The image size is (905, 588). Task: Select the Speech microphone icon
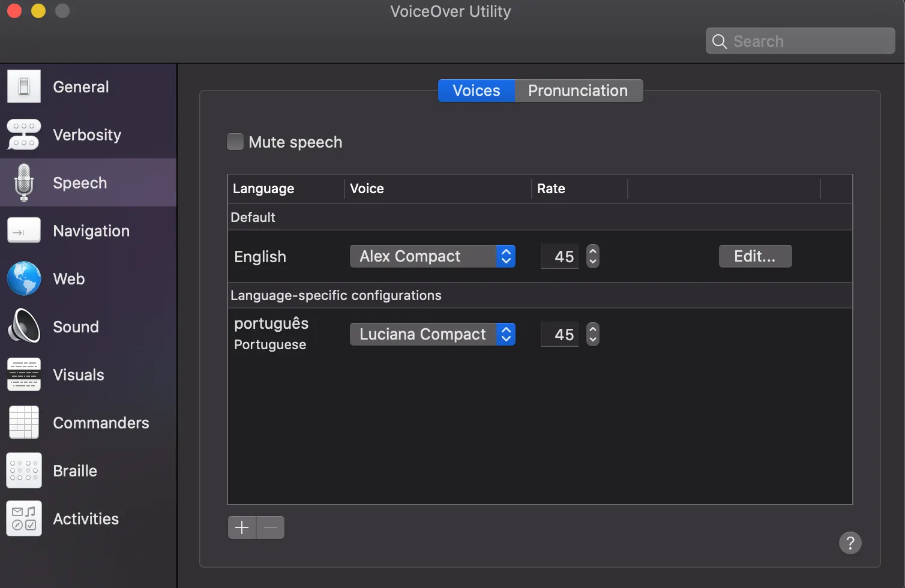coord(24,182)
